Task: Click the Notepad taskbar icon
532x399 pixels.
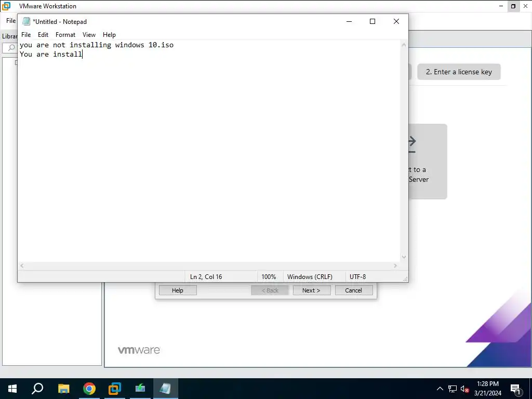Action: (x=166, y=389)
